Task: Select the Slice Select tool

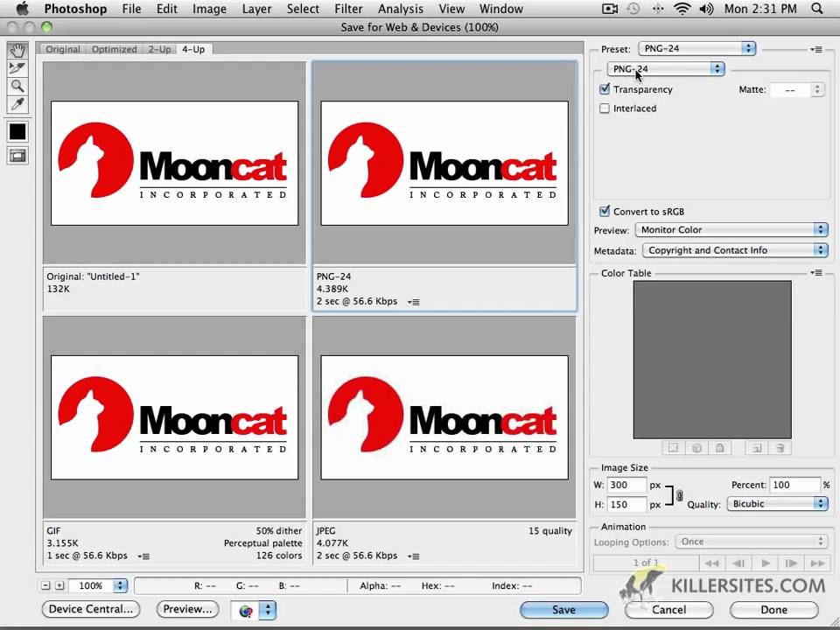Action: point(17,68)
